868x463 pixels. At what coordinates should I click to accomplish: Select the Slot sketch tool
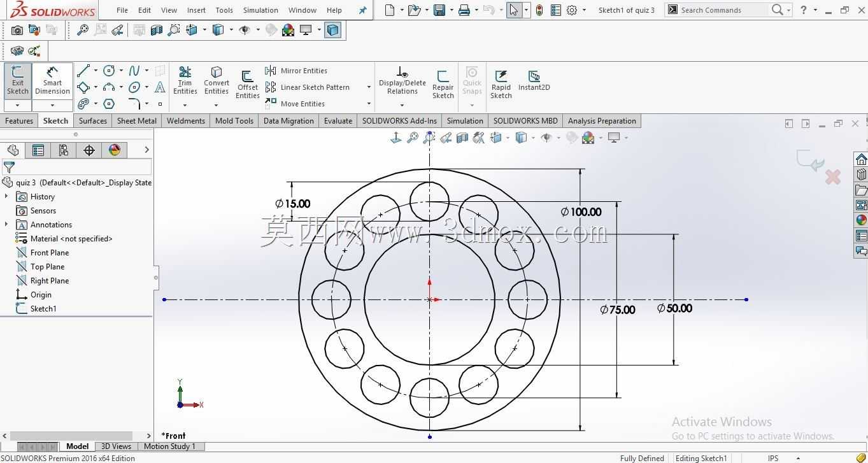83,104
